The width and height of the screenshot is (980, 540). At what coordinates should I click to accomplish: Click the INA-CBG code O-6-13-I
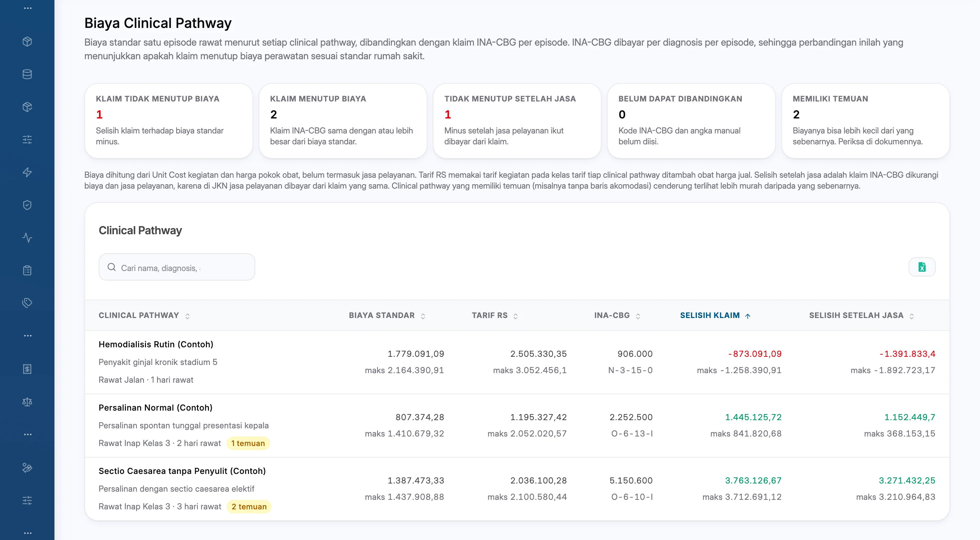tap(632, 434)
